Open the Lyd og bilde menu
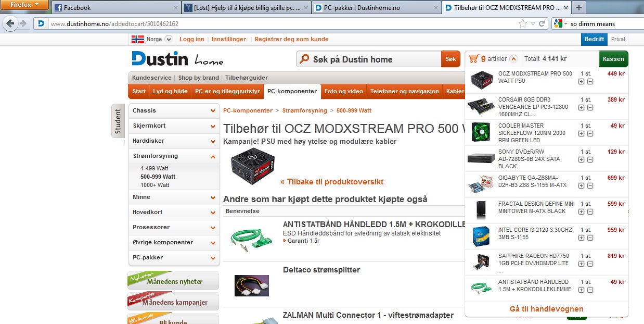644x324 pixels. (170, 91)
